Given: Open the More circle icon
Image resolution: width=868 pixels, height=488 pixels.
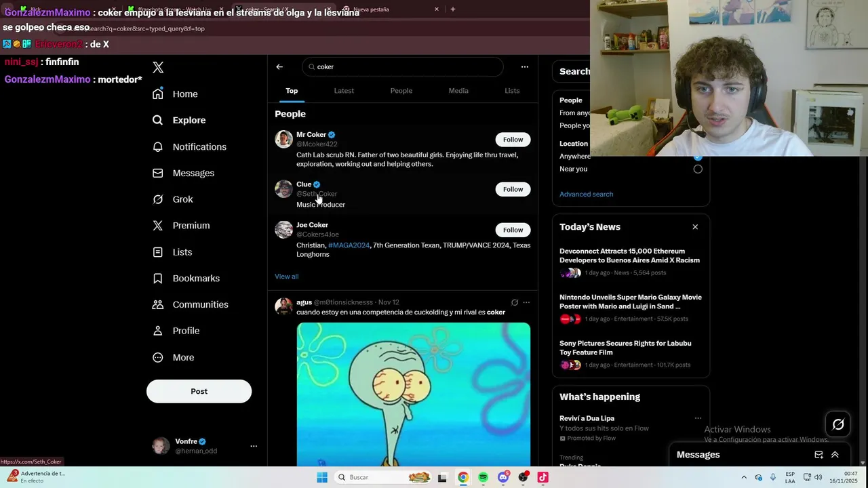Looking at the screenshot, I should pyautogui.click(x=158, y=357).
